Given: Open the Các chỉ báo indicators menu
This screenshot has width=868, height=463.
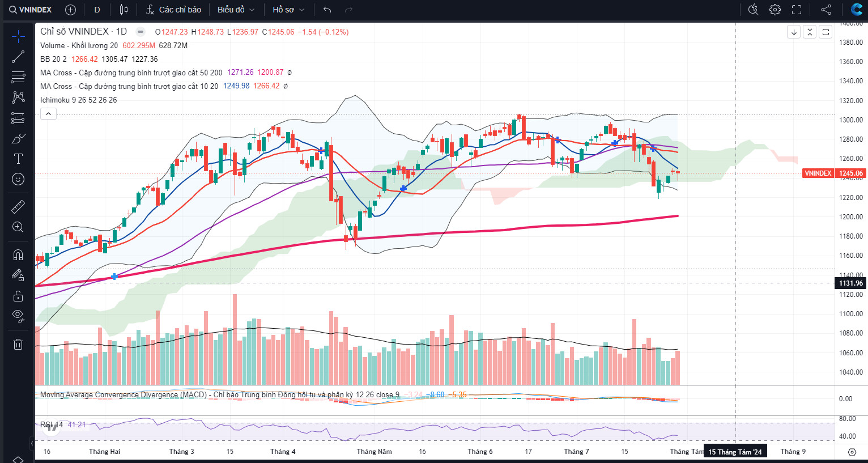Looking at the screenshot, I should 173,10.
